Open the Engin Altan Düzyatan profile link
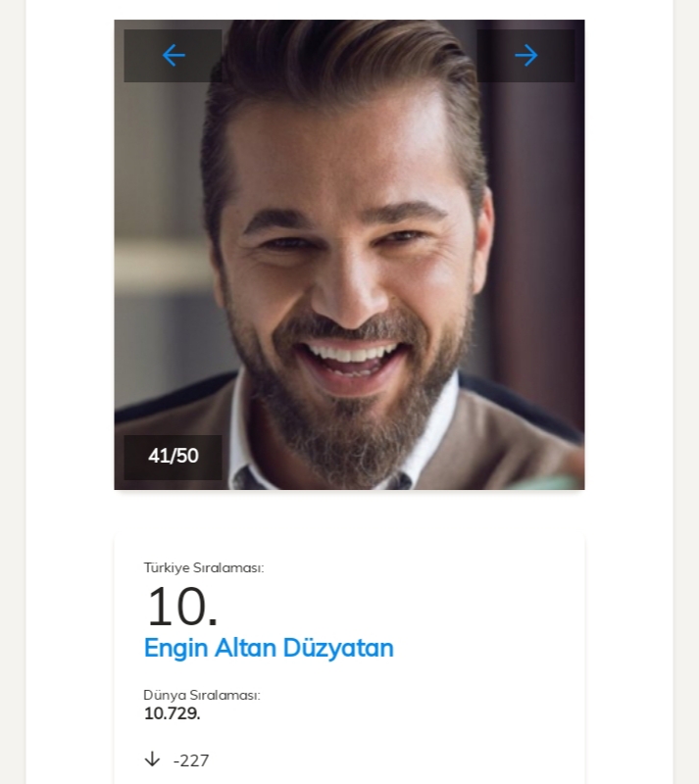Viewport: 699px width, 784px height. 269,648
